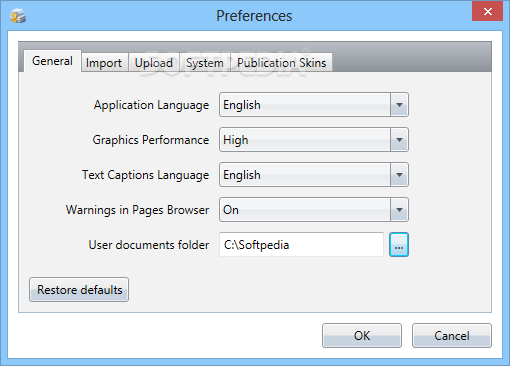This screenshot has width=510, height=366.
Task: Cancel the Preferences dialog
Action: 452,335
